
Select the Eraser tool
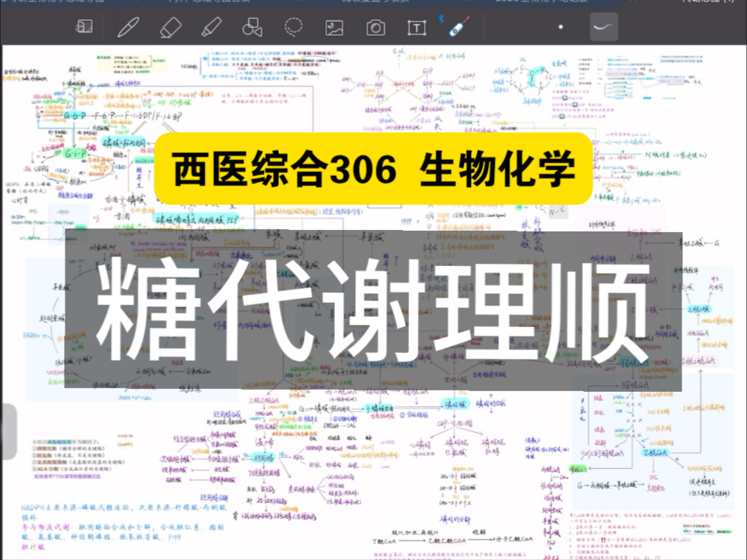[x=170, y=27]
